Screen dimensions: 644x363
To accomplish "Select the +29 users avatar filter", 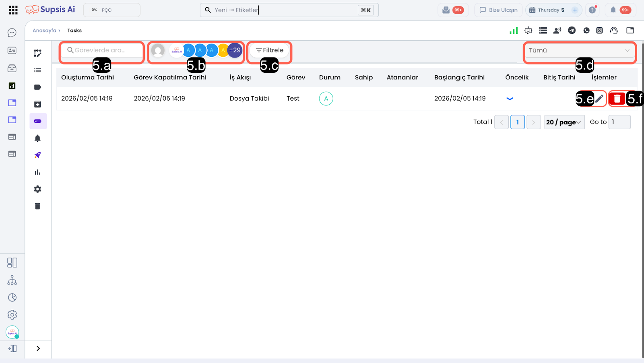I will pyautogui.click(x=235, y=50).
